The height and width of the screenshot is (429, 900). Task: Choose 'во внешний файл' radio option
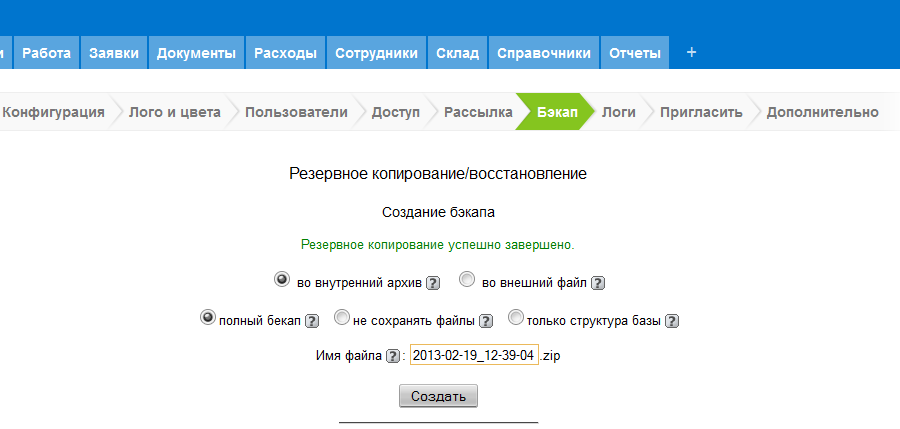[x=467, y=279]
